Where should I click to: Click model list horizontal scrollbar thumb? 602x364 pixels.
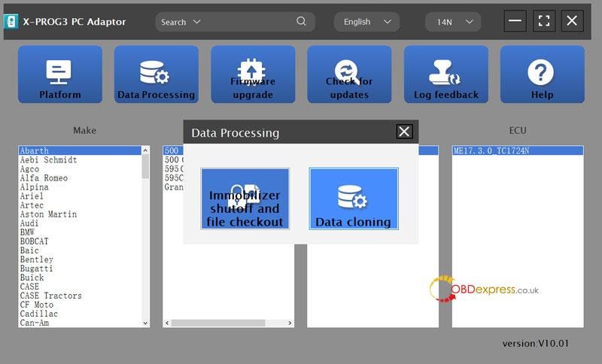coord(218,323)
